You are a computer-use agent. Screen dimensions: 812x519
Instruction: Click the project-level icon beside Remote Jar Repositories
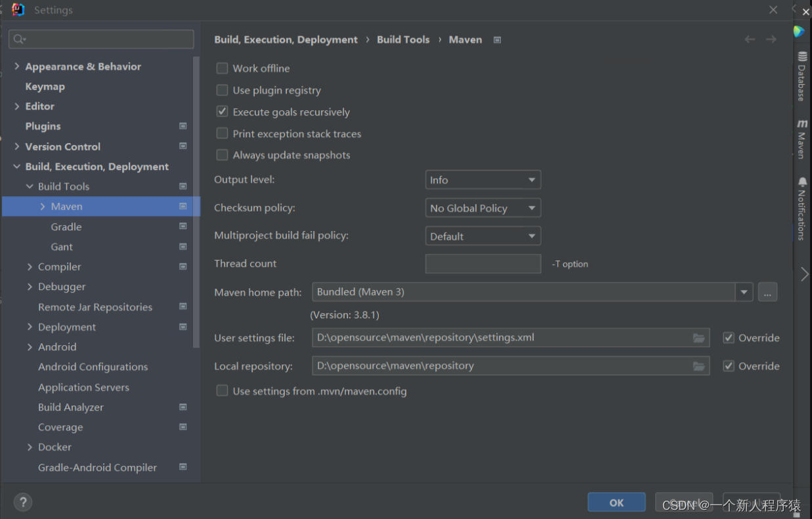[183, 306]
